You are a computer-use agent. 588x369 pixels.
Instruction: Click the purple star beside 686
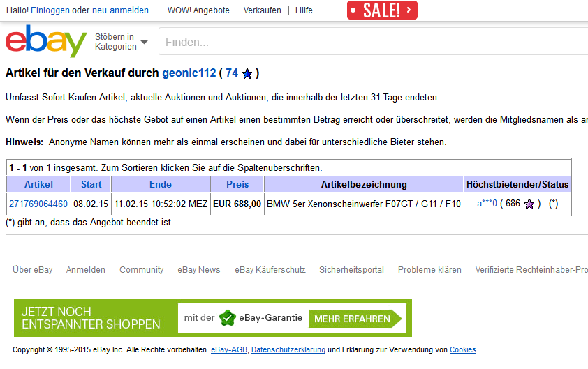click(x=529, y=204)
